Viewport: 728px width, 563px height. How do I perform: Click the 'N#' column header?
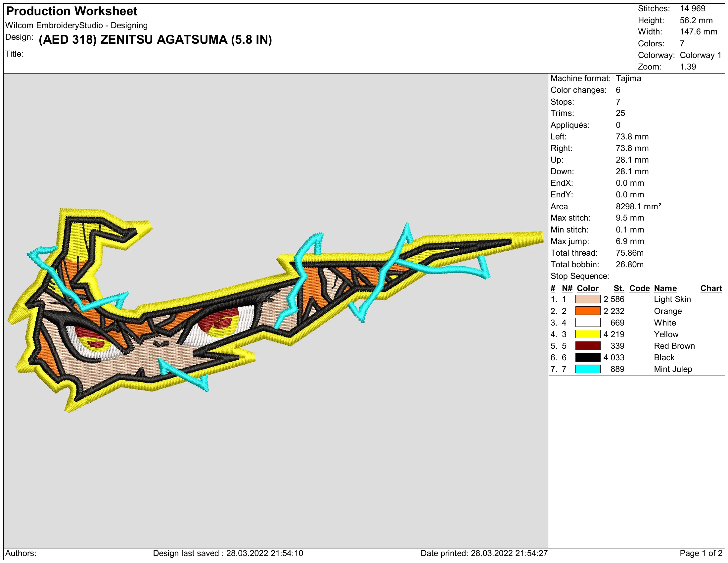[x=567, y=288]
